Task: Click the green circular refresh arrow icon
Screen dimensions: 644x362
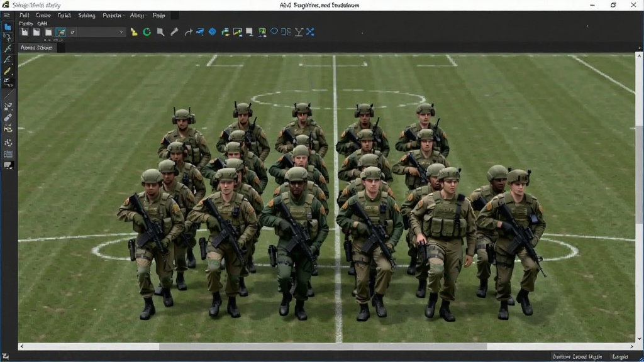Action: pos(147,32)
